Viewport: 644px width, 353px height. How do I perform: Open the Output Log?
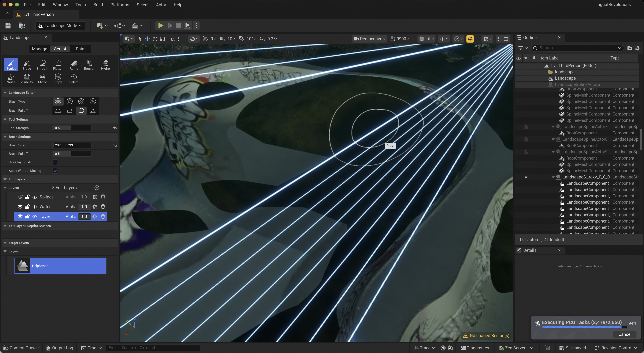tap(60, 348)
